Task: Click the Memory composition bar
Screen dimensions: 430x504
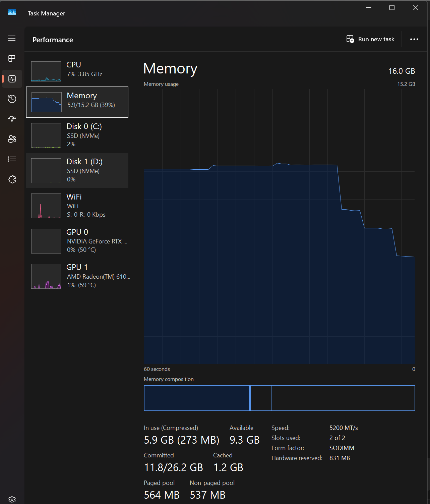Action: 279,398
